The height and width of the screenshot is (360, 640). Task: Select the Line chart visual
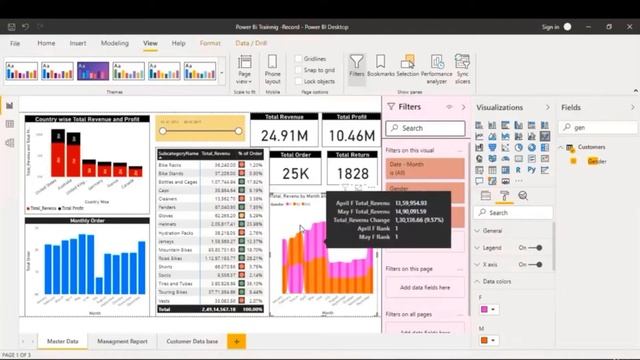[479, 136]
